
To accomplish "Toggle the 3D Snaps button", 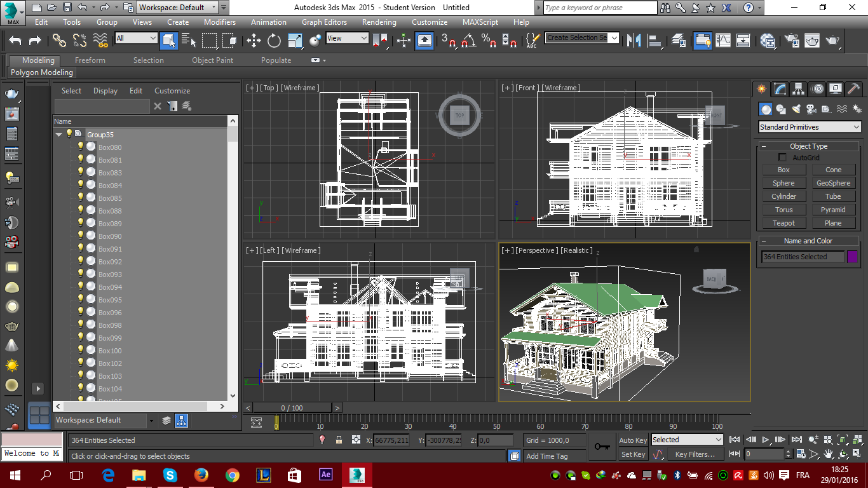I will (449, 41).
